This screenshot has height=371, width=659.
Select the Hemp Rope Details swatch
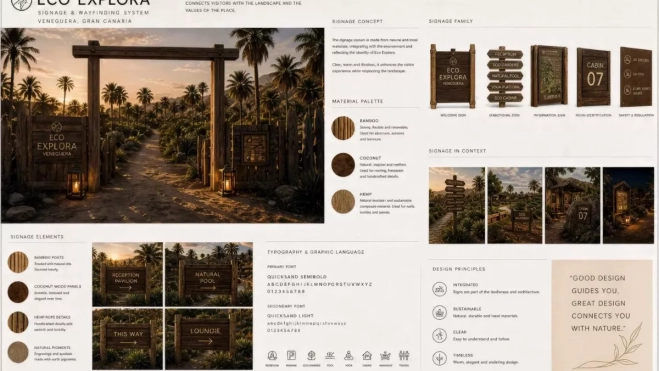tap(18, 322)
